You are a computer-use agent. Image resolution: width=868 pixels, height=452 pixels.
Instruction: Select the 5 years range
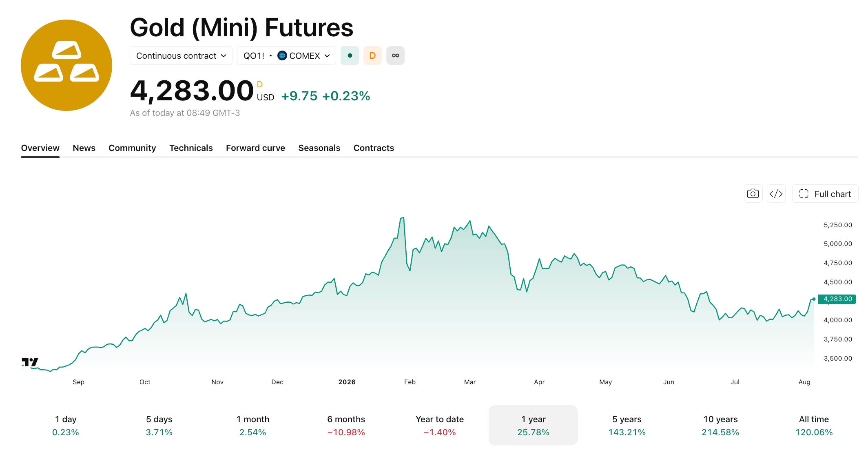627,425
